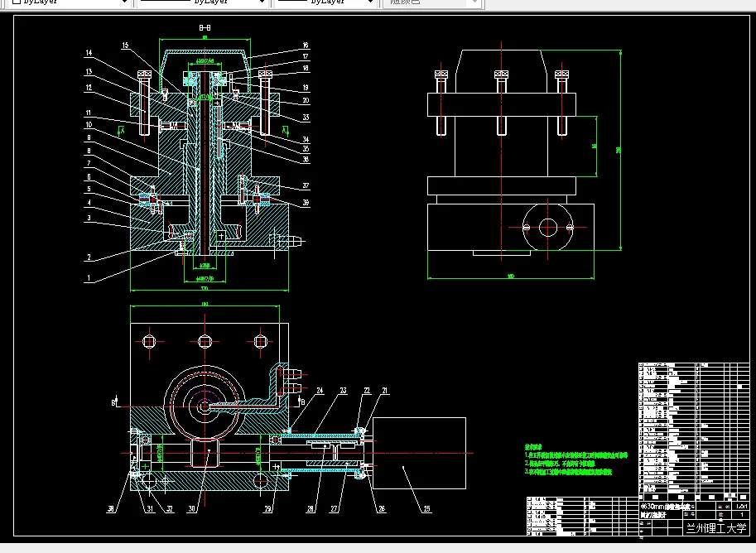Select part callout number 39
Viewport: 756px width, 553px height.
[x=306, y=203]
